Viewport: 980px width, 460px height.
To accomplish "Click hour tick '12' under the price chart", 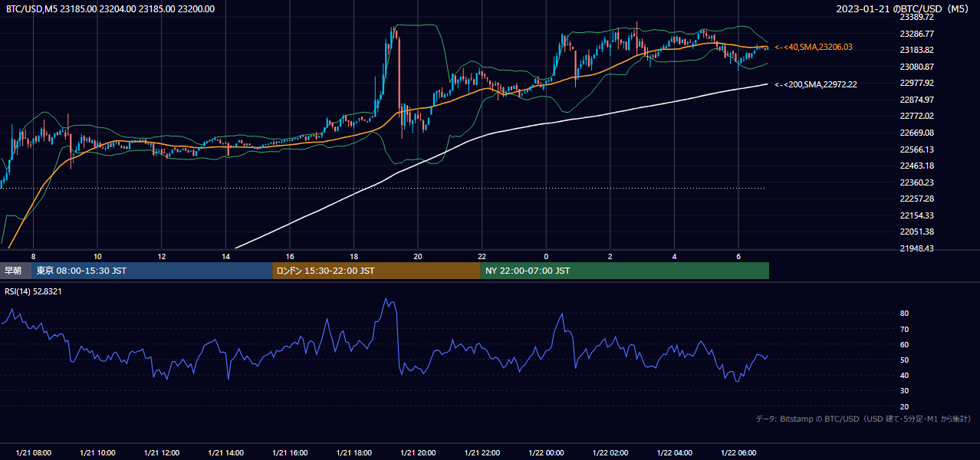I will point(162,256).
